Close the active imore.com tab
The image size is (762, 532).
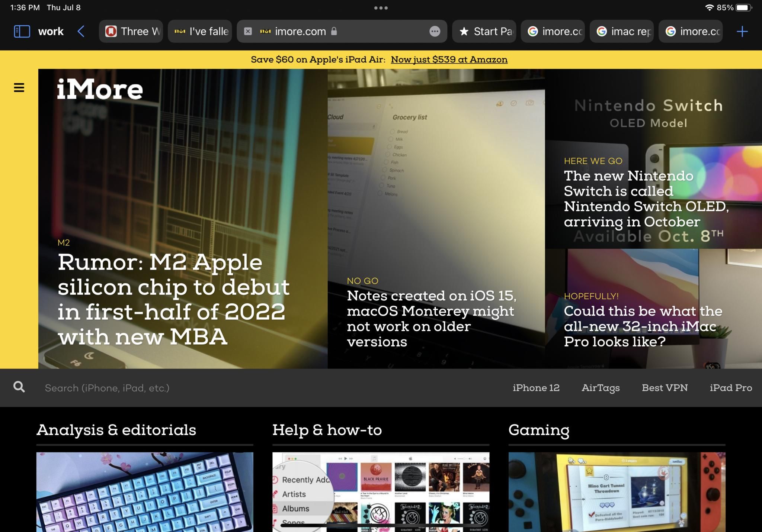(248, 31)
